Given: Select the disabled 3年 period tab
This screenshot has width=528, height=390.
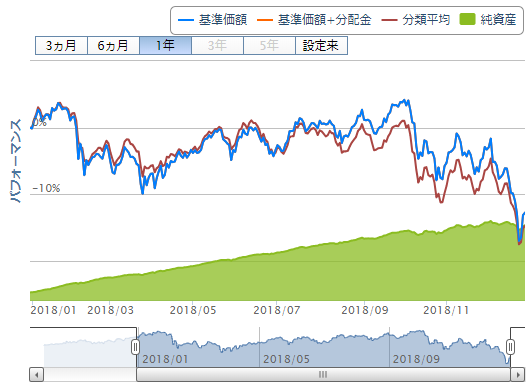Looking at the screenshot, I should pyautogui.click(x=217, y=45).
